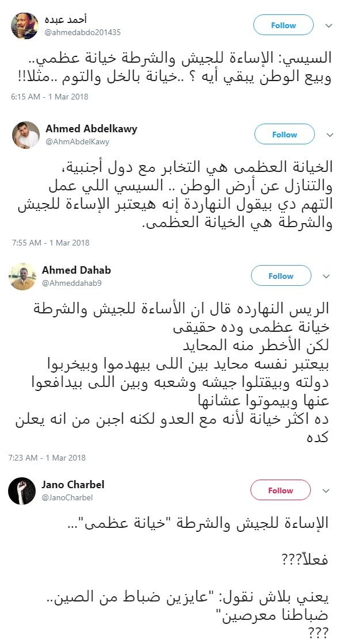Viewport: 346px width, 644px height.
Task: Open the 7:23 AM - 1 Mar 2018 timestamp
Action: pos(47,458)
